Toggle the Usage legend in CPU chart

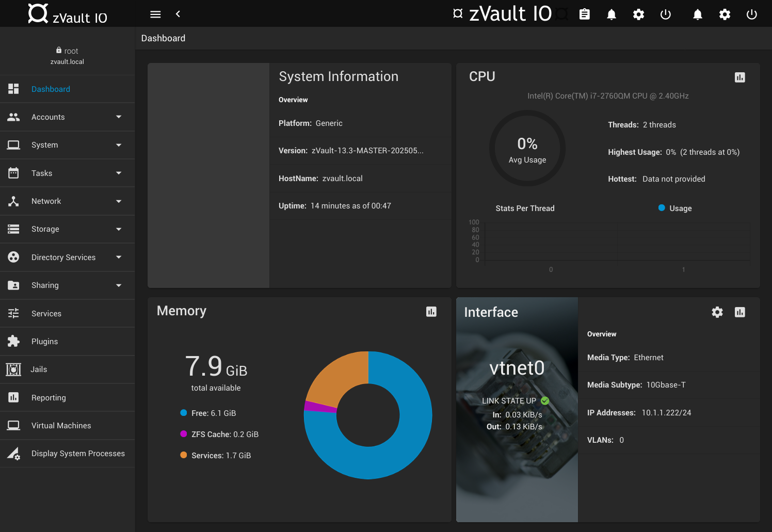[675, 208]
